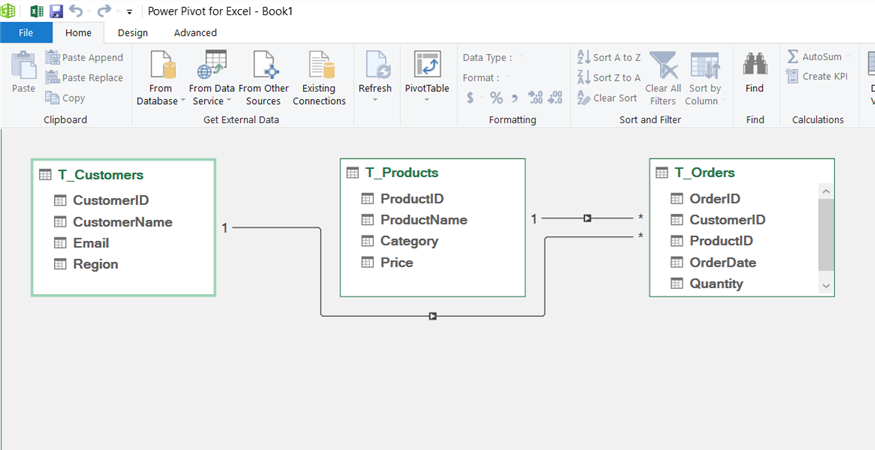875x450 pixels.
Task: Expand the Refresh dropdown arrow
Action: point(375,100)
